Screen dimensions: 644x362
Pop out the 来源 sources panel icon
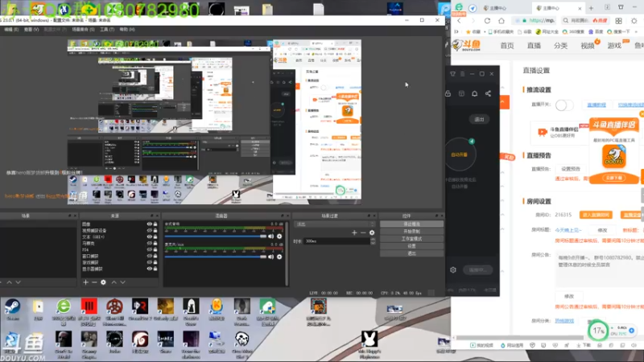pyautogui.click(x=151, y=216)
